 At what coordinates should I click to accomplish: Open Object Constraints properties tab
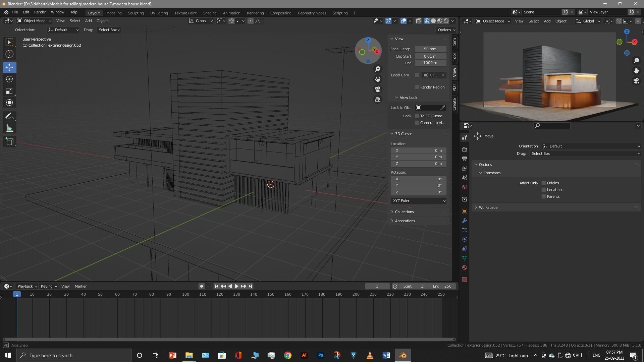465,249
